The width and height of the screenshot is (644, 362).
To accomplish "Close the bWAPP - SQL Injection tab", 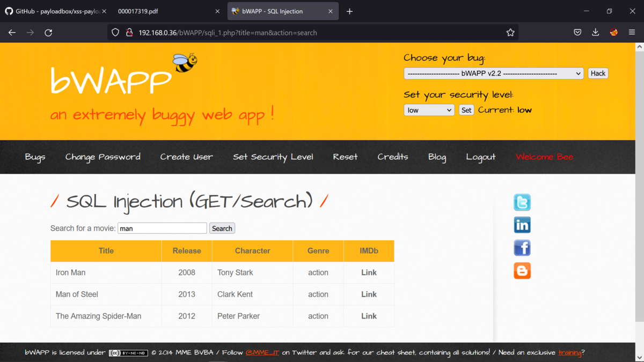I will [331, 11].
